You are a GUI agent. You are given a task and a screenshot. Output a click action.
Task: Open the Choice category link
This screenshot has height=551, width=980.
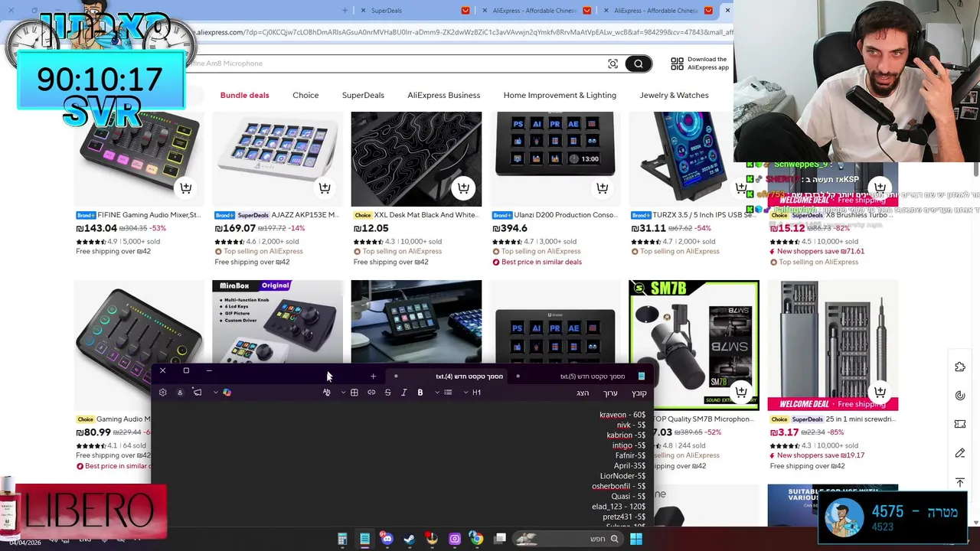(x=305, y=95)
